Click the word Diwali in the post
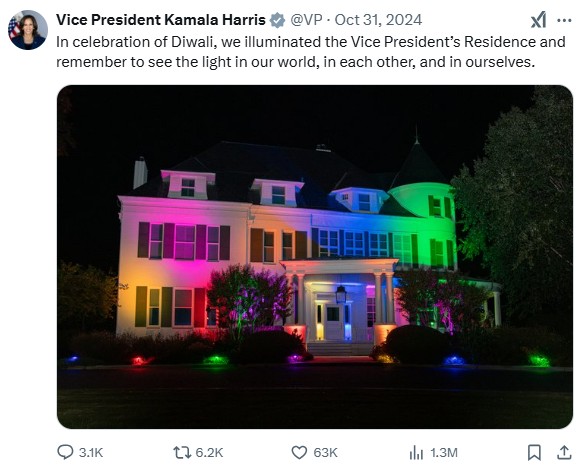 coord(192,42)
